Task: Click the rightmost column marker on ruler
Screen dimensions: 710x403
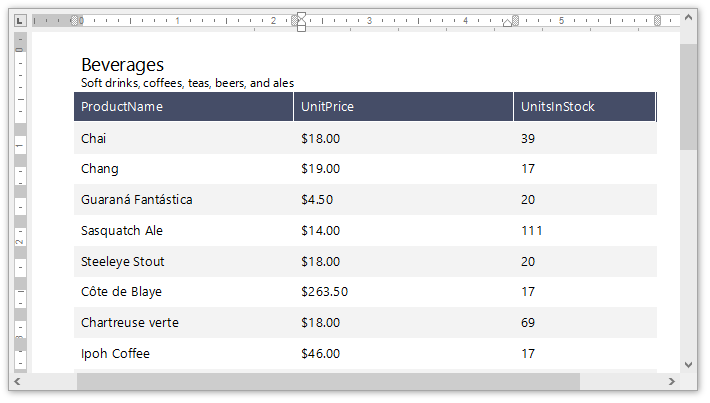Action: click(x=657, y=20)
